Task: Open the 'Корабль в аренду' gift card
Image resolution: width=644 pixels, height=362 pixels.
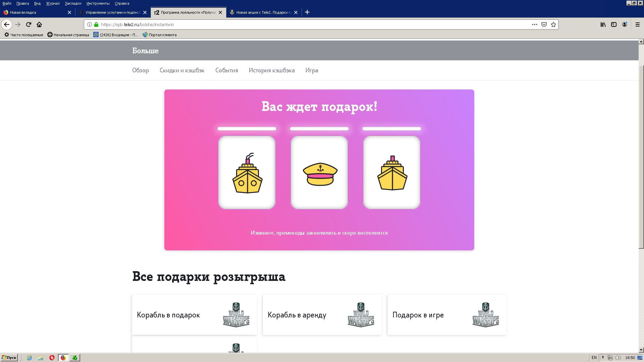Action: coord(322,315)
